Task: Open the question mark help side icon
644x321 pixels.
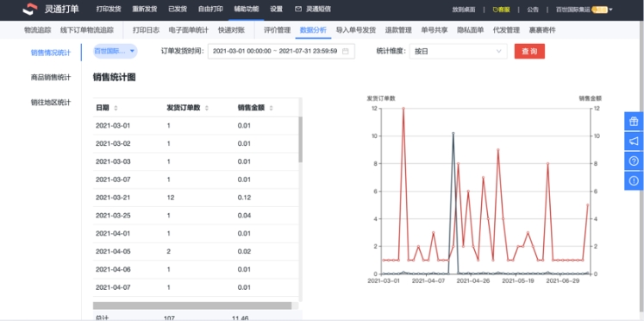Action: (x=634, y=160)
